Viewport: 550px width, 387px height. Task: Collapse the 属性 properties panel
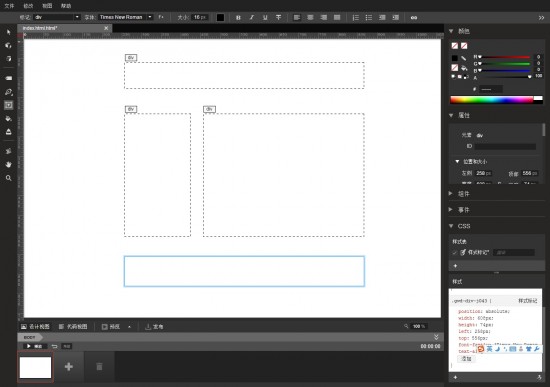point(451,115)
